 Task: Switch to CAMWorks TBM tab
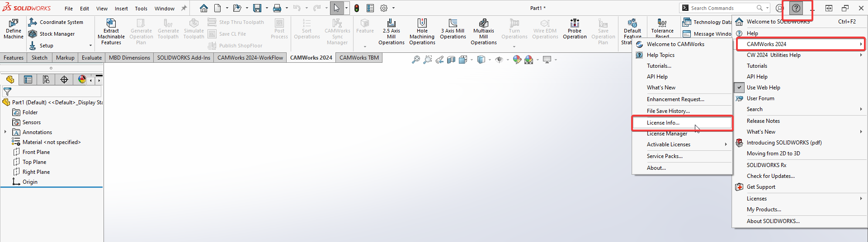pyautogui.click(x=359, y=58)
